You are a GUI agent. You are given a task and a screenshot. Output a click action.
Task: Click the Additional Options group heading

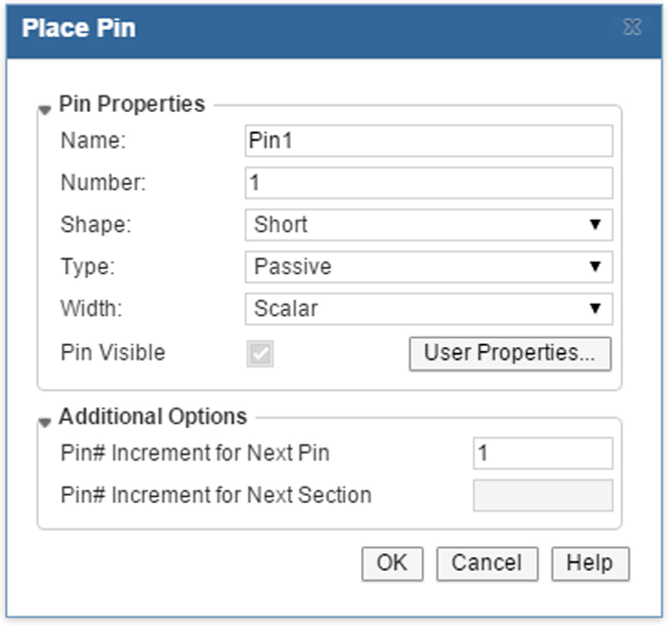tap(153, 416)
